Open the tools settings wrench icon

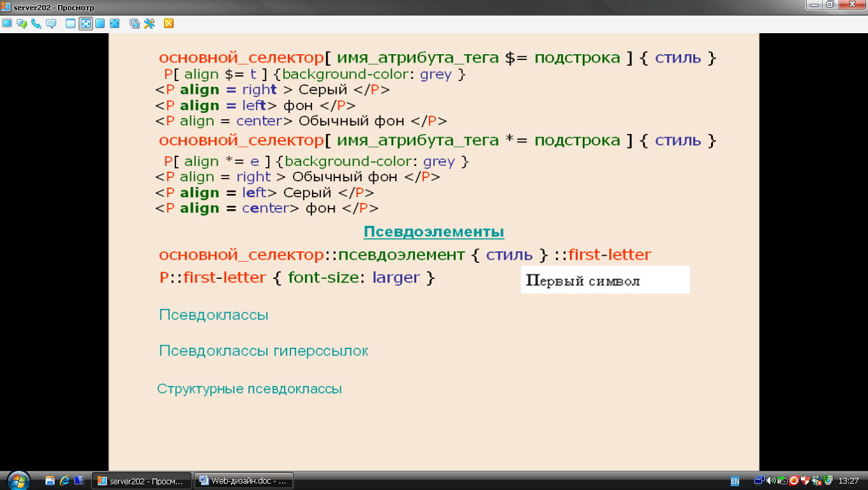[x=149, y=24]
